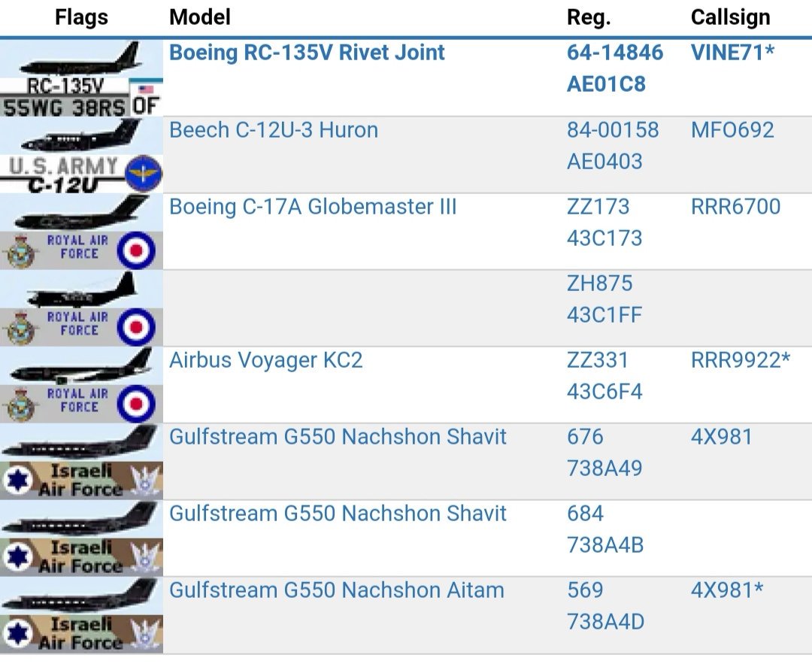Click the Israeli Air Force icon for reg 684
The image size is (812, 664).
[x=81, y=538]
